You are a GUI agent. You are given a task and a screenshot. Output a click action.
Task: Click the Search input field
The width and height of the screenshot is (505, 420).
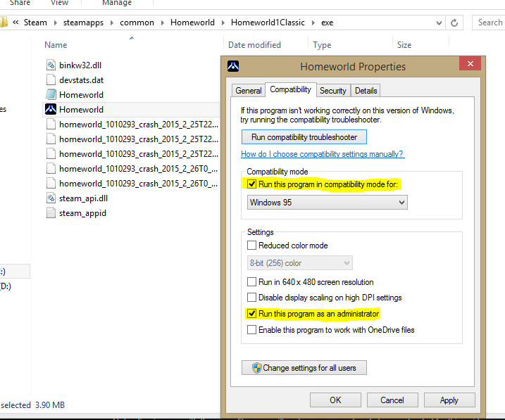coord(489,23)
